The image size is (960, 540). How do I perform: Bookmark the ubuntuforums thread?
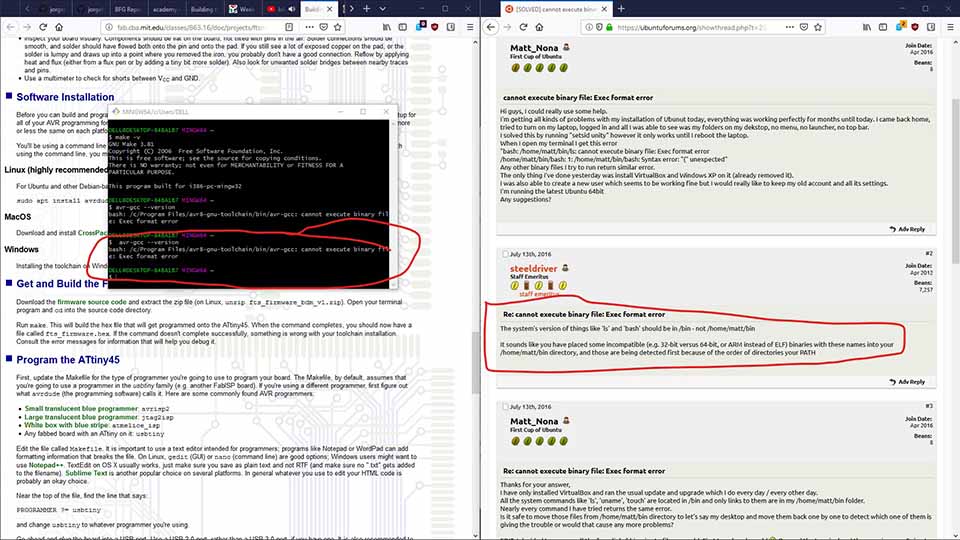(x=818, y=27)
